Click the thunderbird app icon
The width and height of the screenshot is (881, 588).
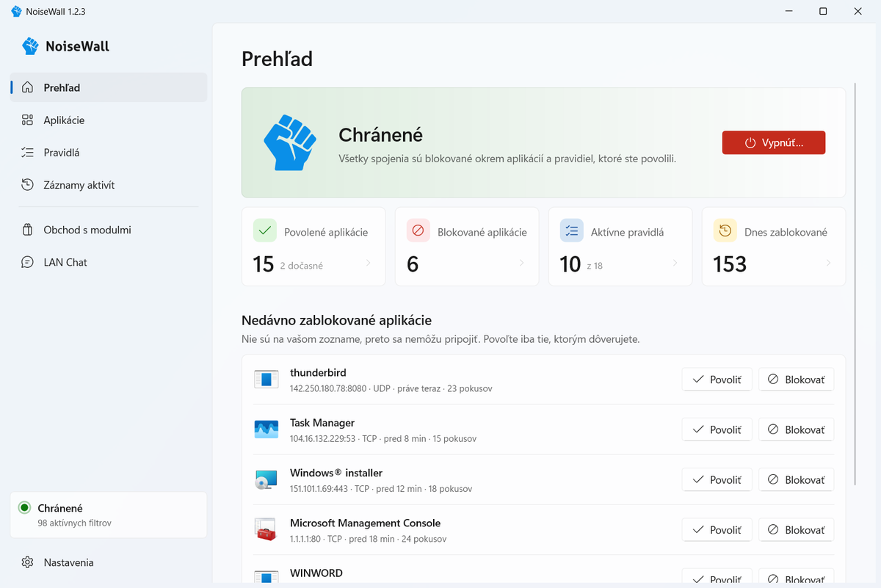tap(267, 380)
